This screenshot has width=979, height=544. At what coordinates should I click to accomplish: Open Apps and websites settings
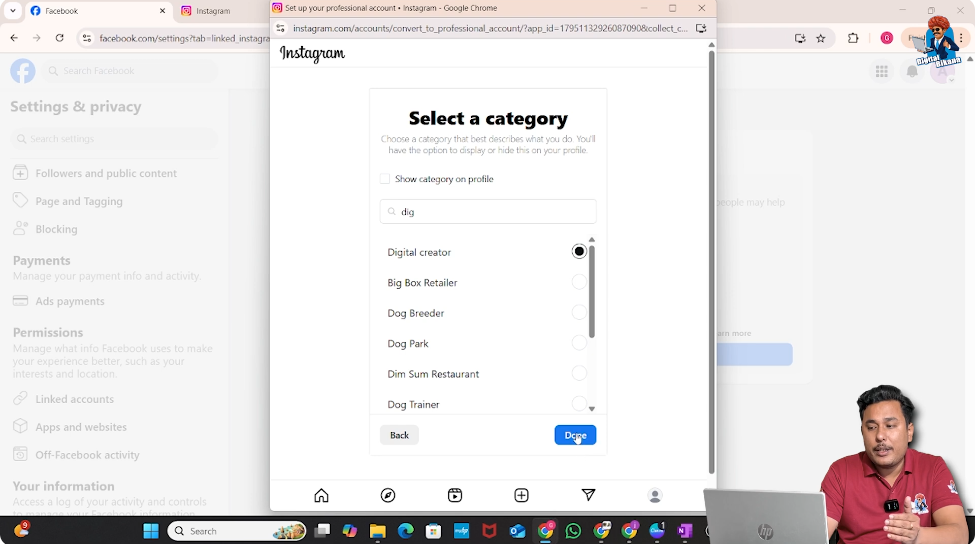[x=81, y=427]
